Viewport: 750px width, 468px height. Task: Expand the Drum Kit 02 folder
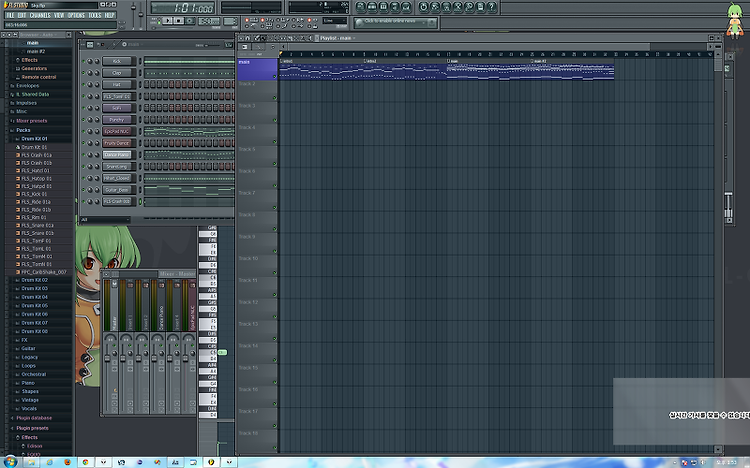point(34,280)
